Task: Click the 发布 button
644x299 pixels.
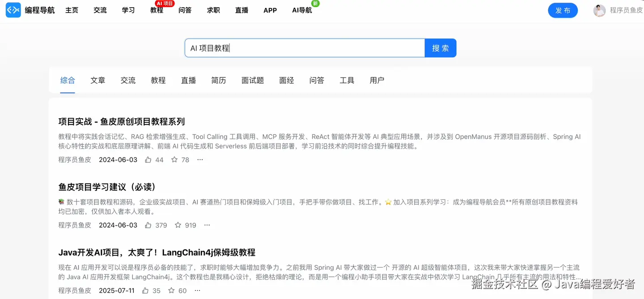Action: point(563,10)
